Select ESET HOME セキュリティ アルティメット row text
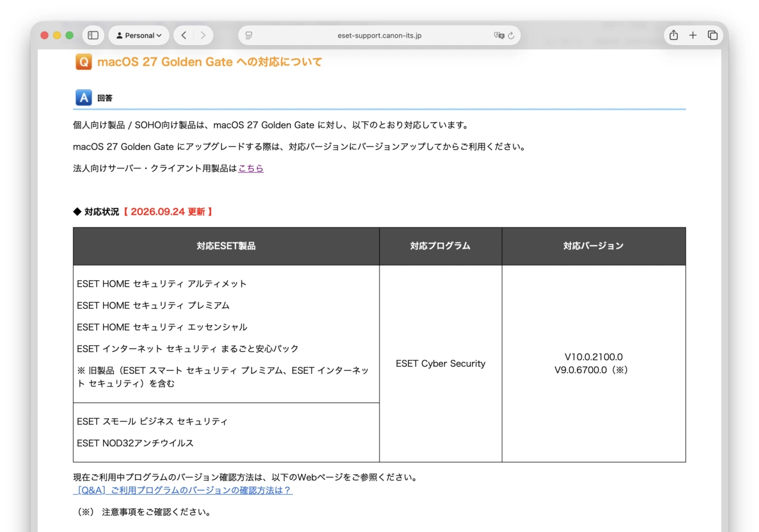759x532 pixels. pos(162,284)
